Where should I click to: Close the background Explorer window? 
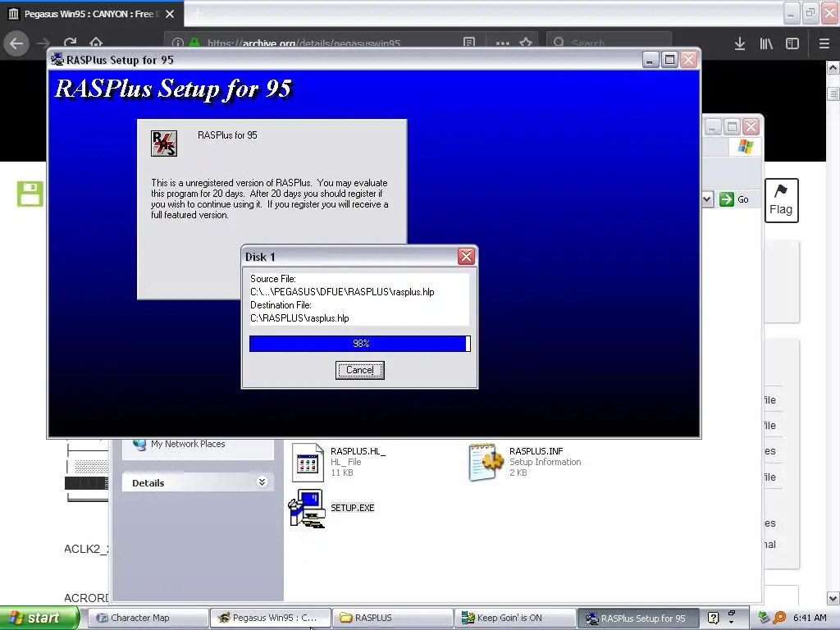pyautogui.click(x=751, y=127)
